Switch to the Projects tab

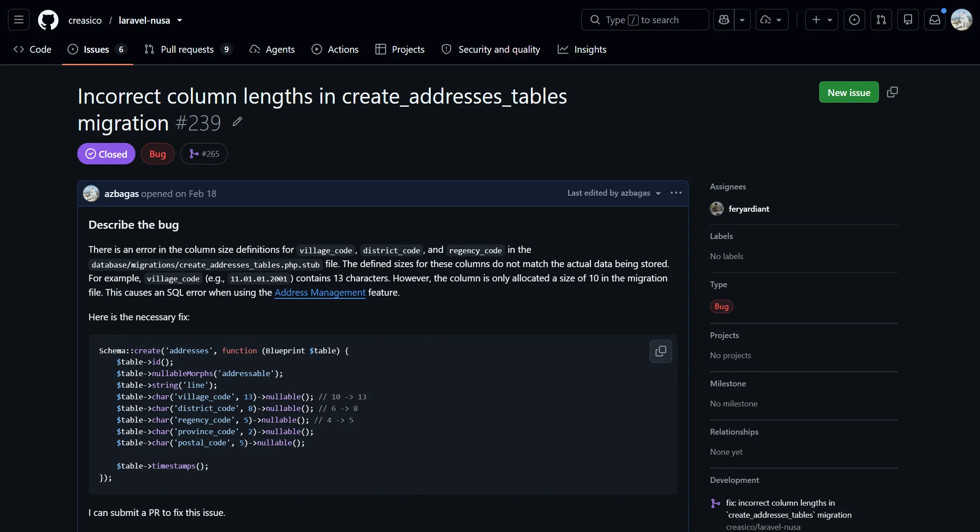(400, 49)
